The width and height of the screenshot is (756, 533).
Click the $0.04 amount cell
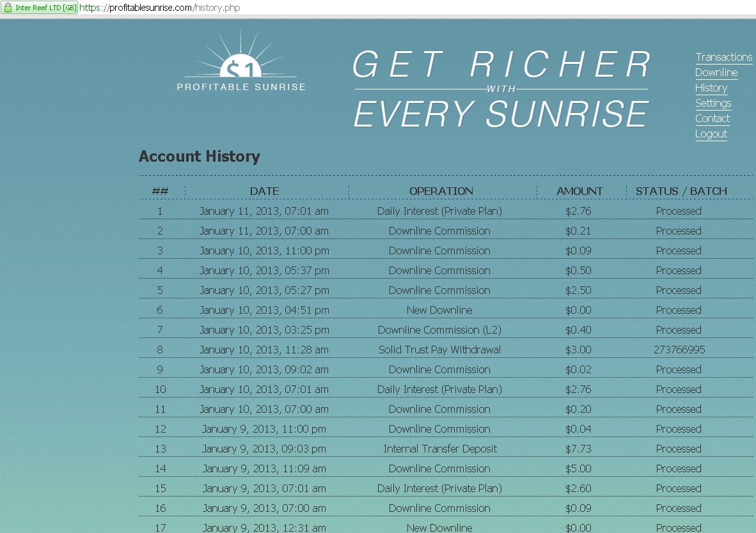(x=578, y=429)
